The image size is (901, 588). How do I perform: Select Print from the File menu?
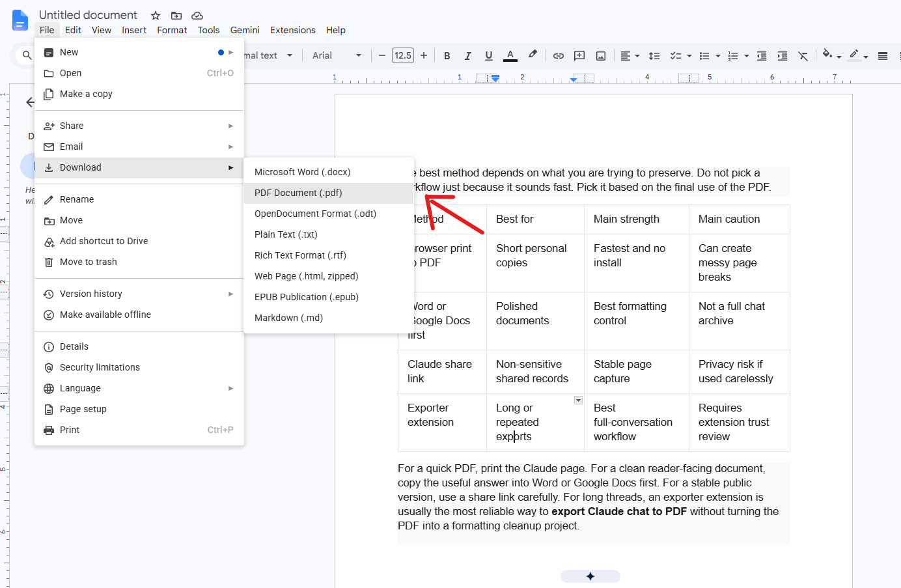[x=139, y=430]
